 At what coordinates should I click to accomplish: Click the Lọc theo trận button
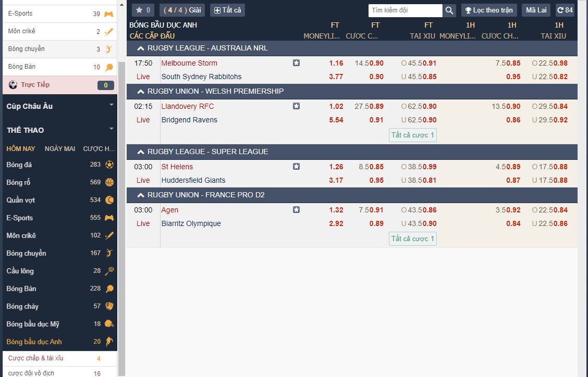pos(488,10)
